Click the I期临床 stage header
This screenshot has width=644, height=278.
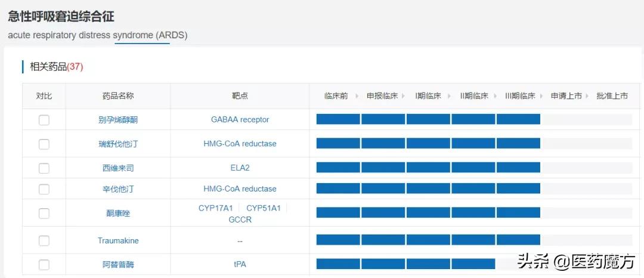(x=428, y=96)
